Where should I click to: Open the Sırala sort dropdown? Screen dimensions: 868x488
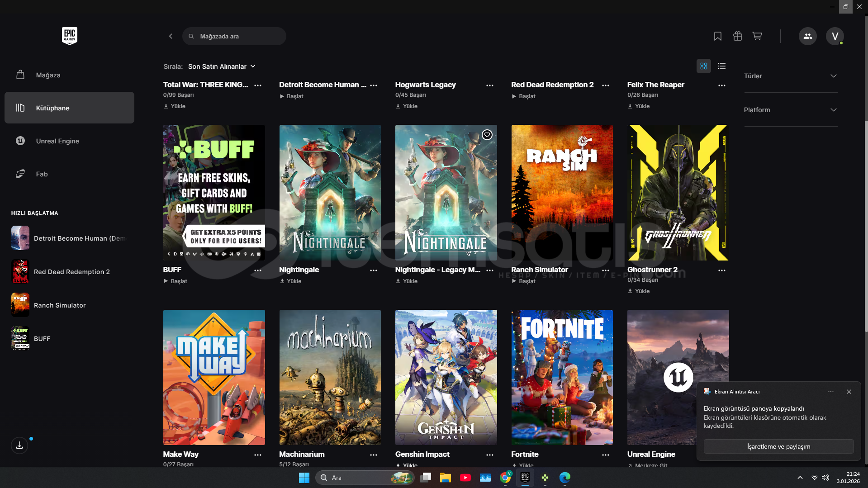coord(222,66)
